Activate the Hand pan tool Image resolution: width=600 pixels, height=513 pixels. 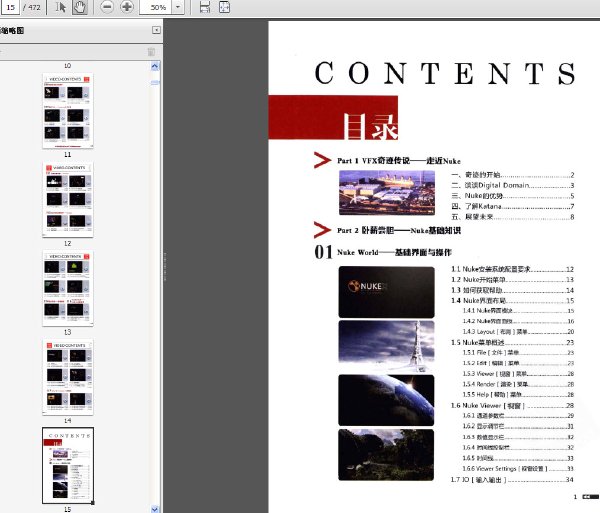(80, 7)
